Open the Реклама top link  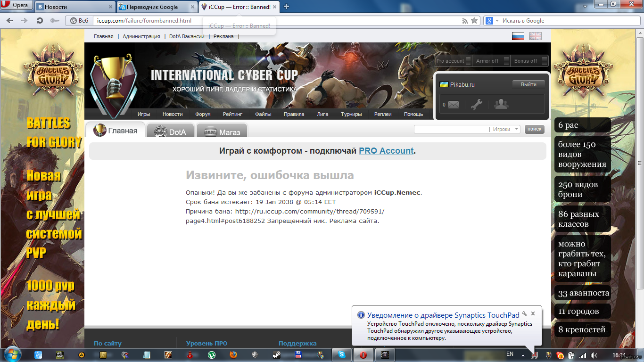point(223,36)
